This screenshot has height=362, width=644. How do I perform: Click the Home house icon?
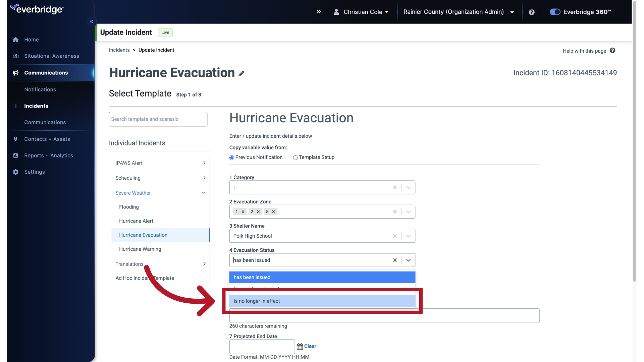15,40
